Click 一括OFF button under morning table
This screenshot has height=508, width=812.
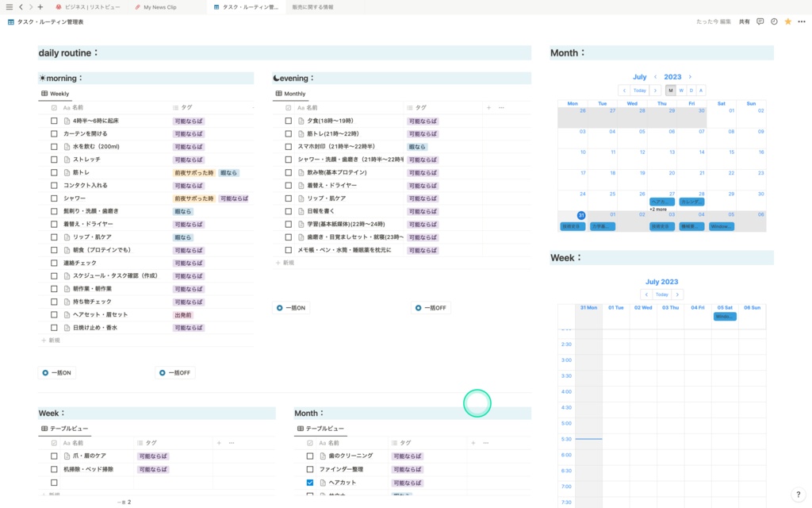coord(175,373)
